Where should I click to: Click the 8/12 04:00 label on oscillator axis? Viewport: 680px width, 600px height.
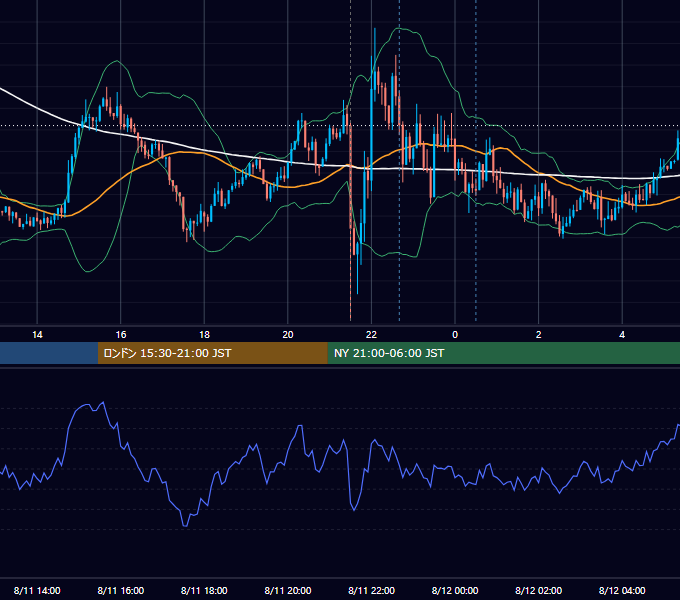coord(622,590)
